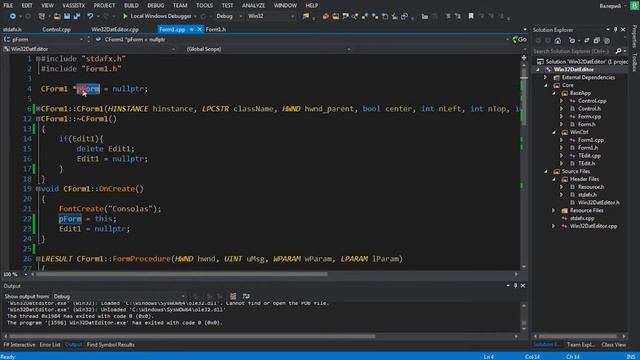This screenshot has width=640, height=360.
Task: Open the FILE menu
Action: 8,5
